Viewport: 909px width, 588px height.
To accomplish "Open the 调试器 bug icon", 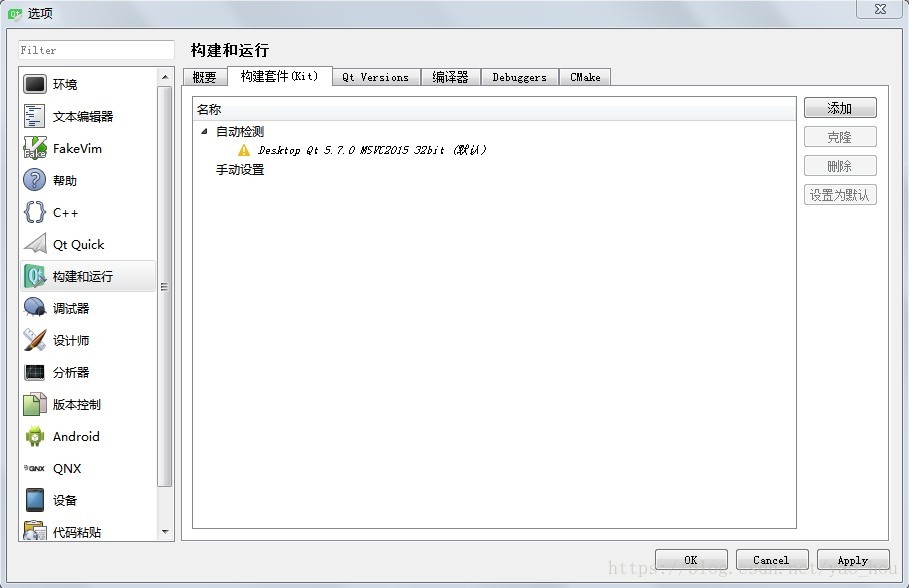I will 35,308.
